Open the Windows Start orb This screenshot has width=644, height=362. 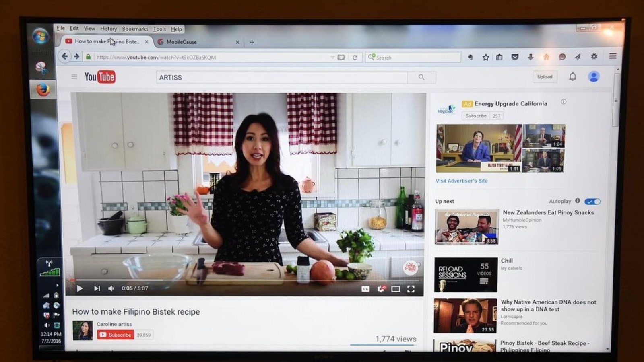tap(41, 37)
